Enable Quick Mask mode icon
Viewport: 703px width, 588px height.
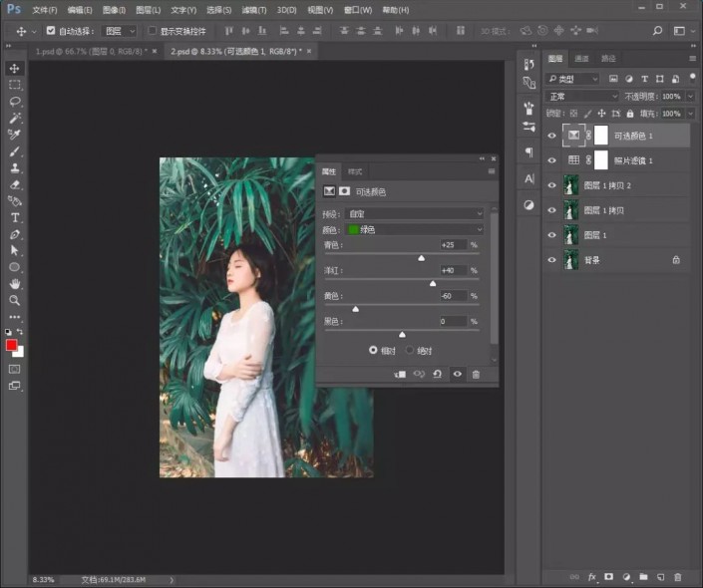tap(14, 369)
